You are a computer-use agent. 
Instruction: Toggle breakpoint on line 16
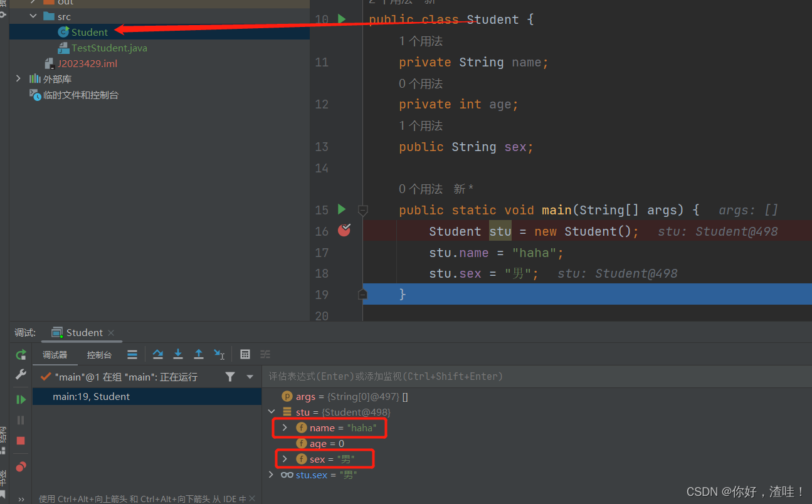click(x=344, y=231)
